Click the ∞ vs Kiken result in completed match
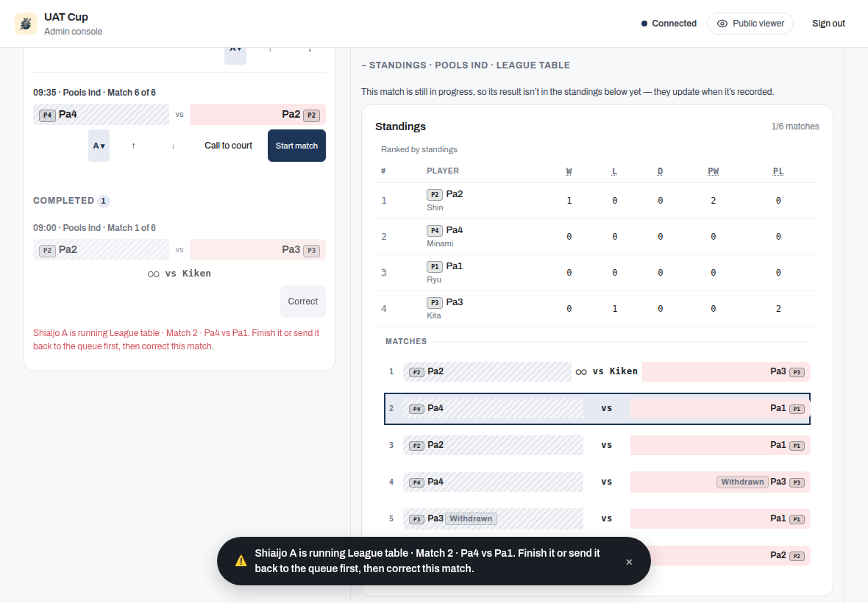The height and width of the screenshot is (603, 868). (x=179, y=274)
